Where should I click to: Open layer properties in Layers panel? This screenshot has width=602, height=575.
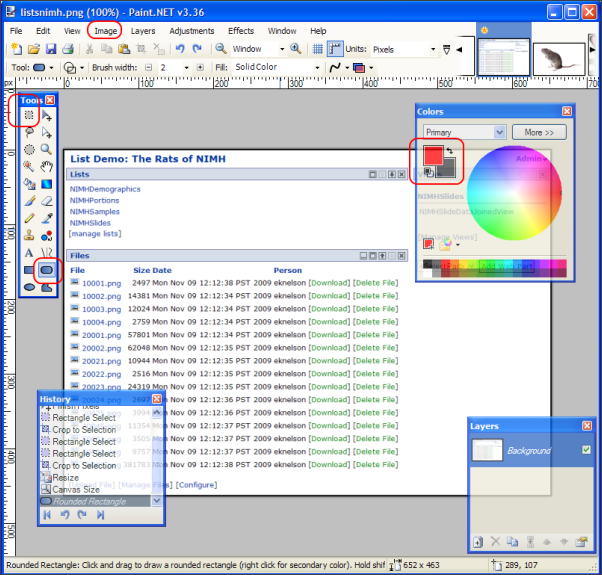(x=582, y=542)
